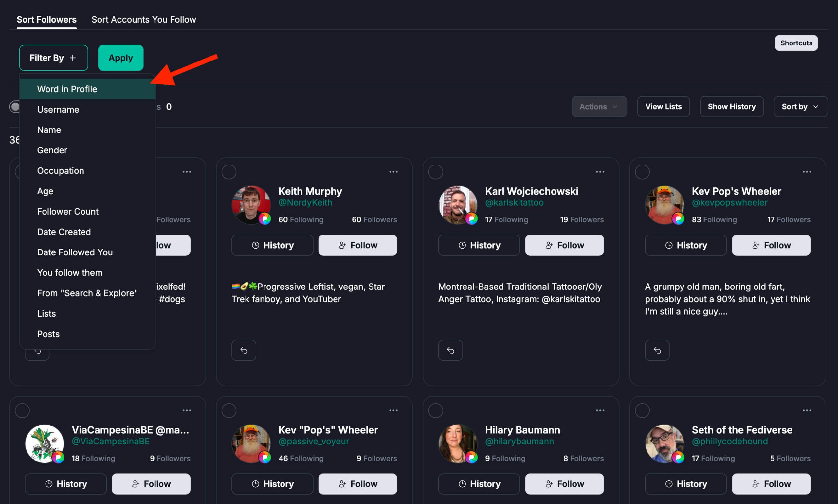Switch to Sort Accounts You Follow tab
The height and width of the screenshot is (504, 838).
143,19
